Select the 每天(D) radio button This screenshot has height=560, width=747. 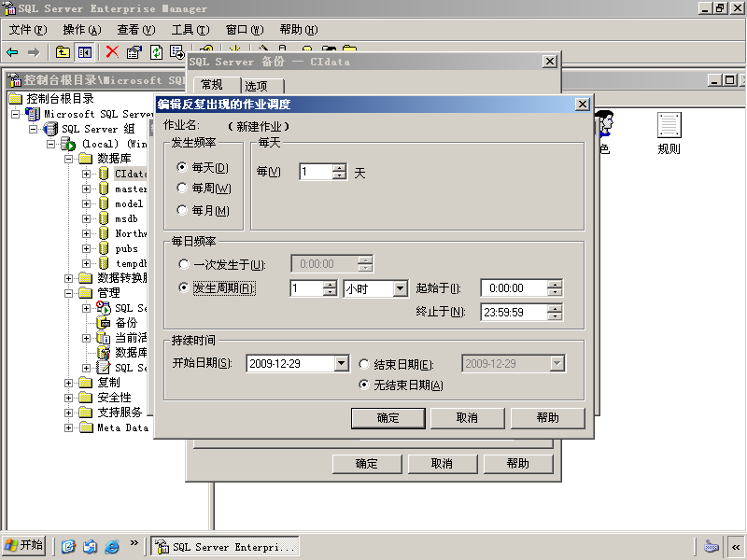[x=181, y=167]
